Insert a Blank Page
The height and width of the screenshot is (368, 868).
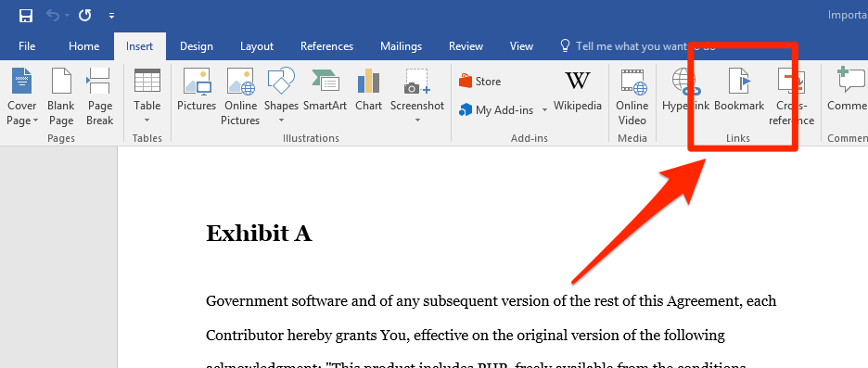coord(61,97)
